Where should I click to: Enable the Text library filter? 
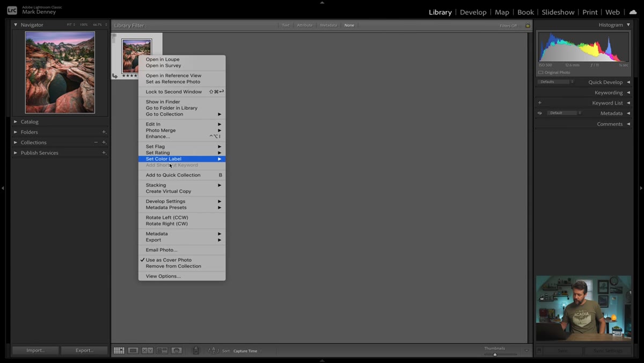tap(286, 25)
